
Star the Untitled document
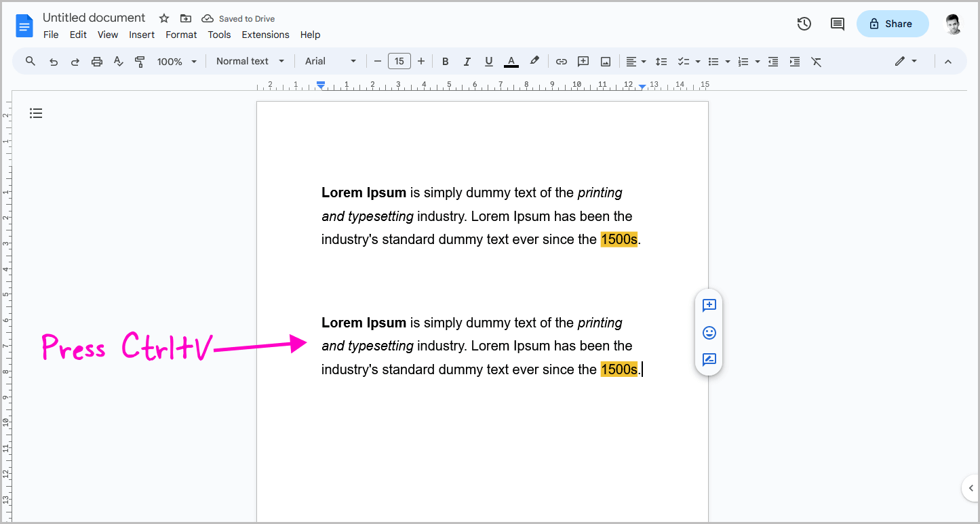(x=163, y=18)
